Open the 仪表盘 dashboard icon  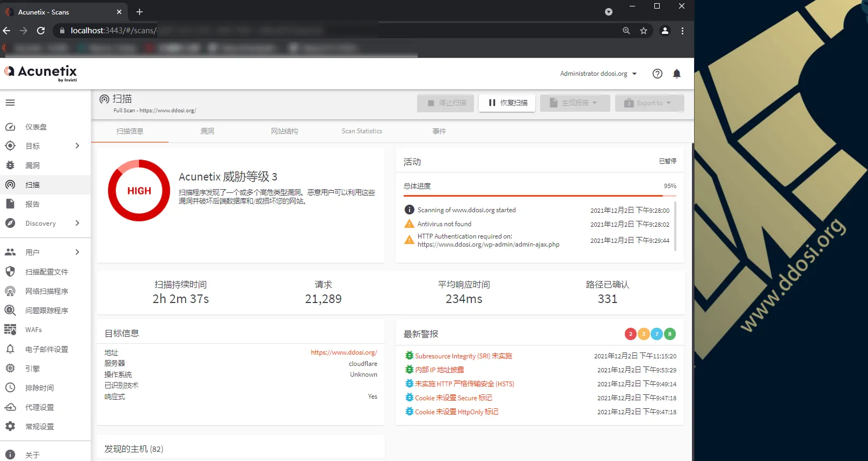click(10, 127)
